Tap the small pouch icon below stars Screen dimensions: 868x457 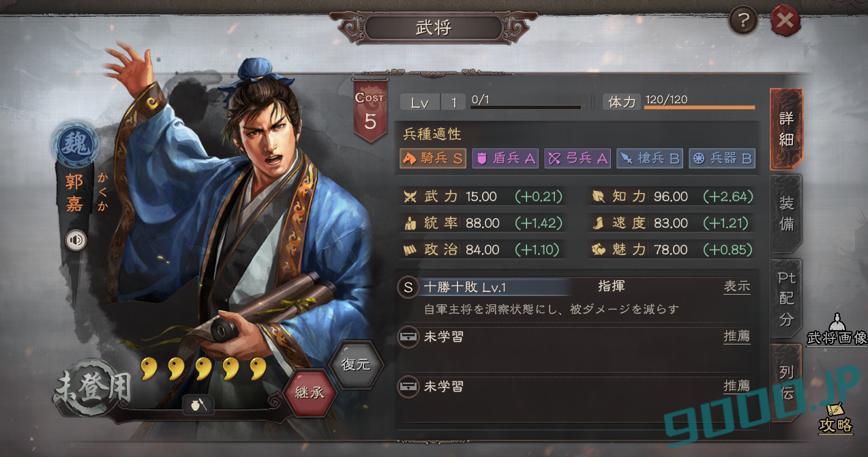pyautogui.click(x=198, y=404)
